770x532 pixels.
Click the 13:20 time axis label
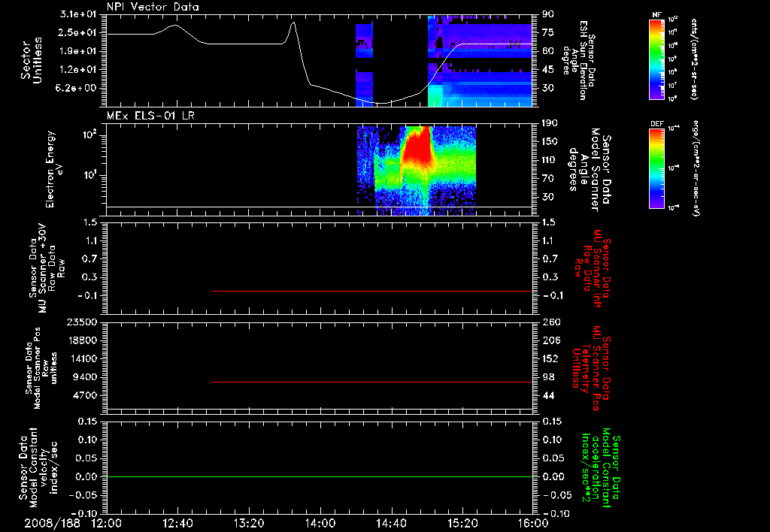(249, 523)
